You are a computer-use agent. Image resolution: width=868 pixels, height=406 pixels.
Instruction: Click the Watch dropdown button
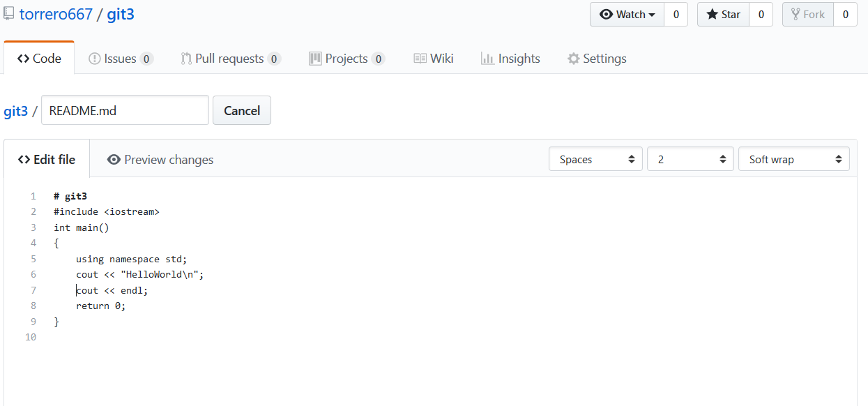pyautogui.click(x=627, y=15)
